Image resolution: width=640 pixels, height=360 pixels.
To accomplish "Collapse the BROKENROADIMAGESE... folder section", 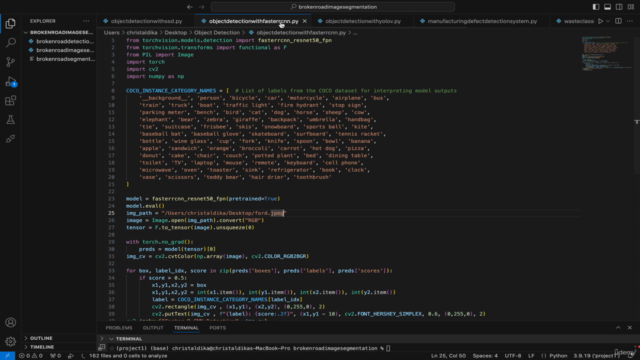I will pos(60,32).
